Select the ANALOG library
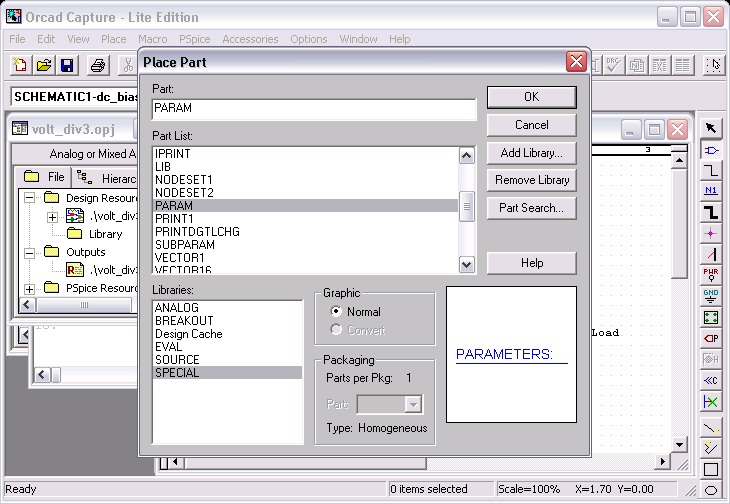The image size is (730, 504). [x=227, y=308]
